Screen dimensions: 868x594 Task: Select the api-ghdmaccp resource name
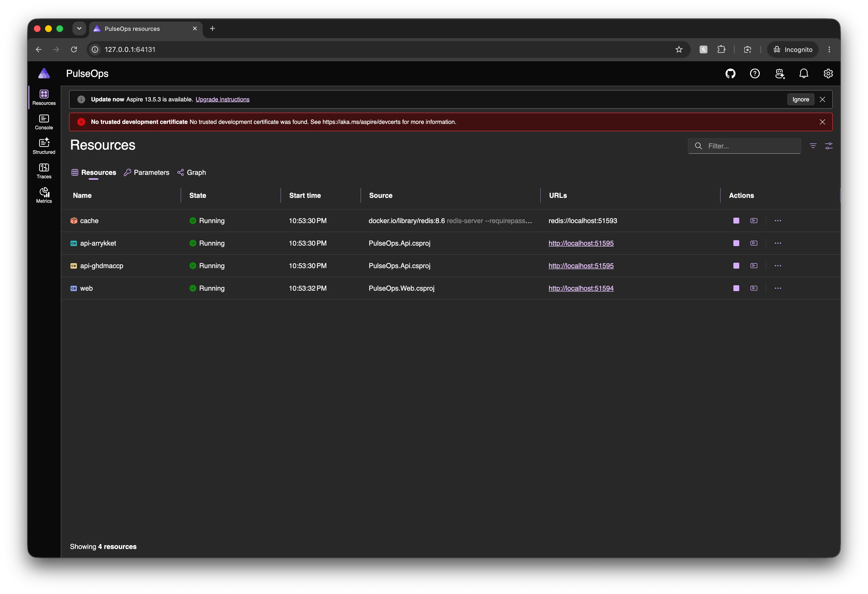(102, 266)
